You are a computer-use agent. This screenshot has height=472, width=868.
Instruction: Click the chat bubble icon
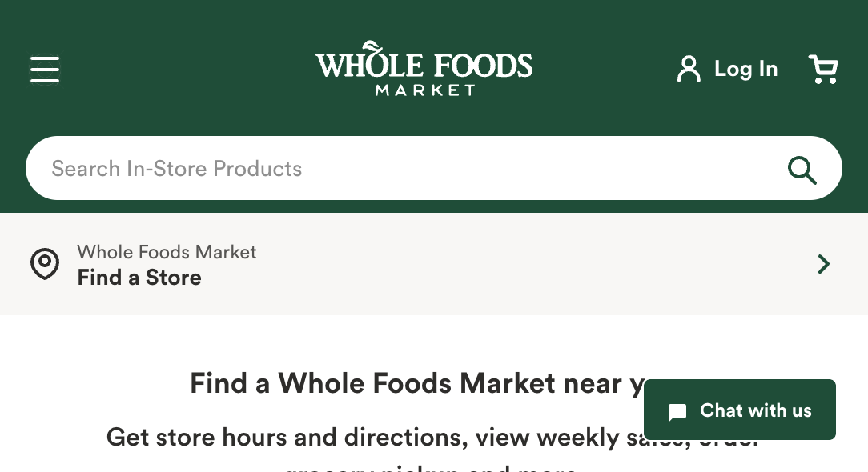tap(677, 412)
